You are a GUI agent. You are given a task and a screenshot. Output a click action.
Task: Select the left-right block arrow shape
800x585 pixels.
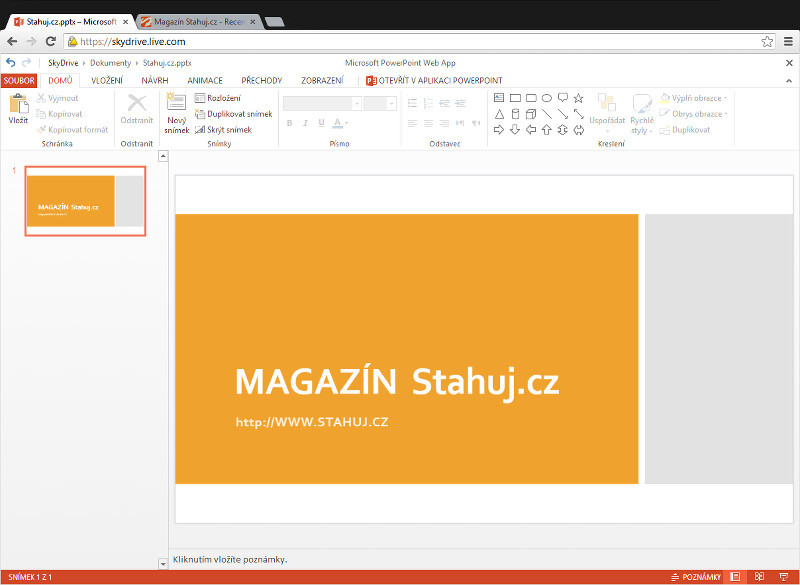[x=579, y=130]
